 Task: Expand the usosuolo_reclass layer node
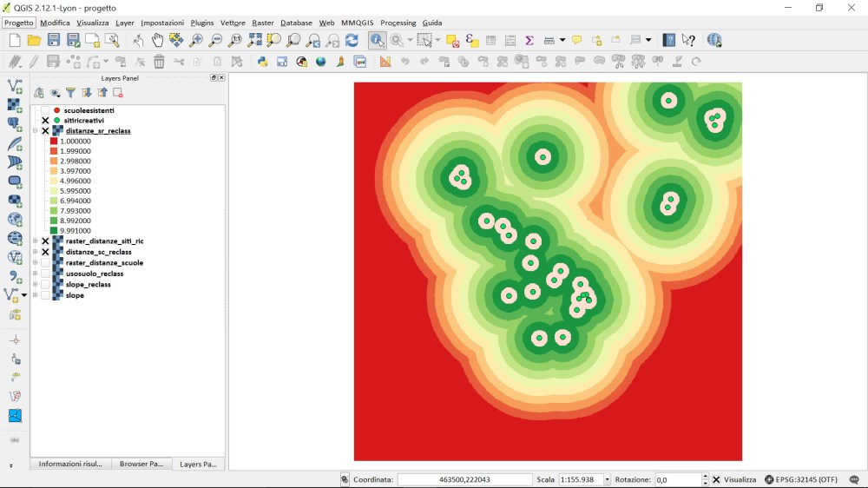tap(36, 274)
